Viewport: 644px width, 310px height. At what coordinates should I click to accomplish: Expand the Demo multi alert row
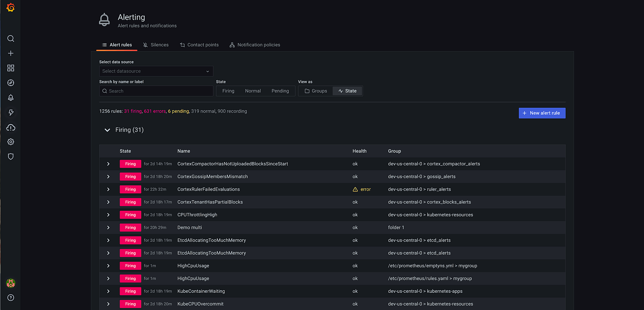click(x=108, y=228)
